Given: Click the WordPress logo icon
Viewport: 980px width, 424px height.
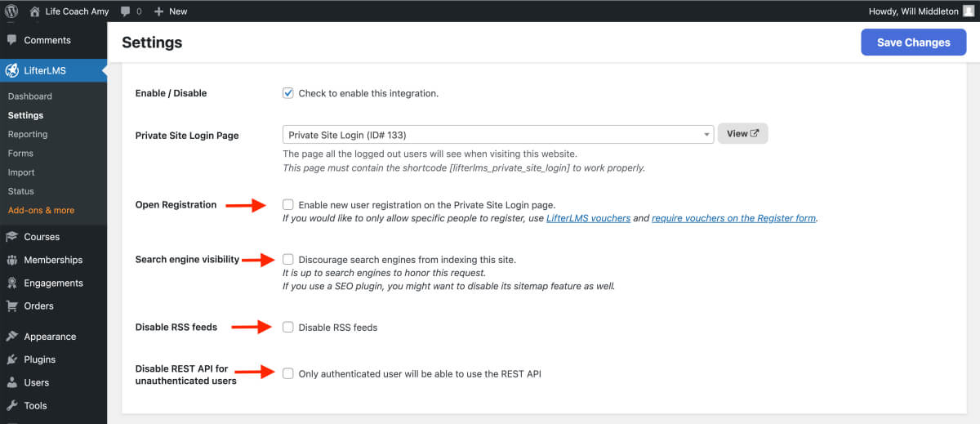Looking at the screenshot, I should click(x=11, y=11).
